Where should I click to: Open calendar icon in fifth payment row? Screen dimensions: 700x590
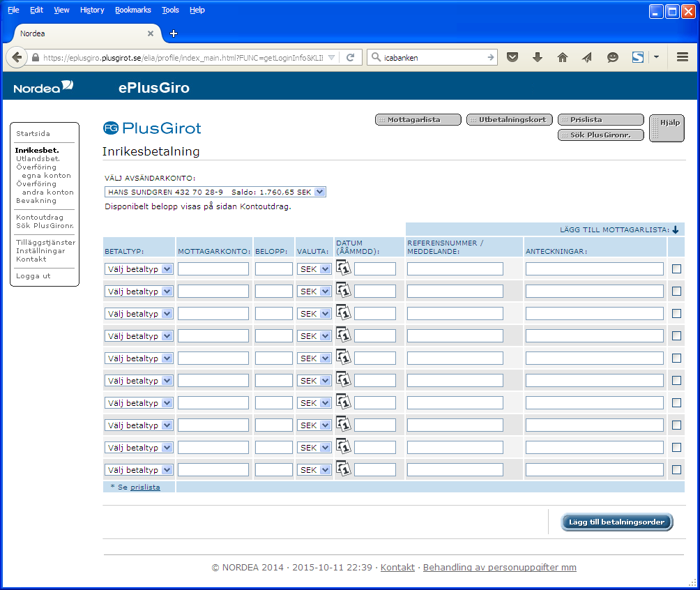click(x=343, y=357)
